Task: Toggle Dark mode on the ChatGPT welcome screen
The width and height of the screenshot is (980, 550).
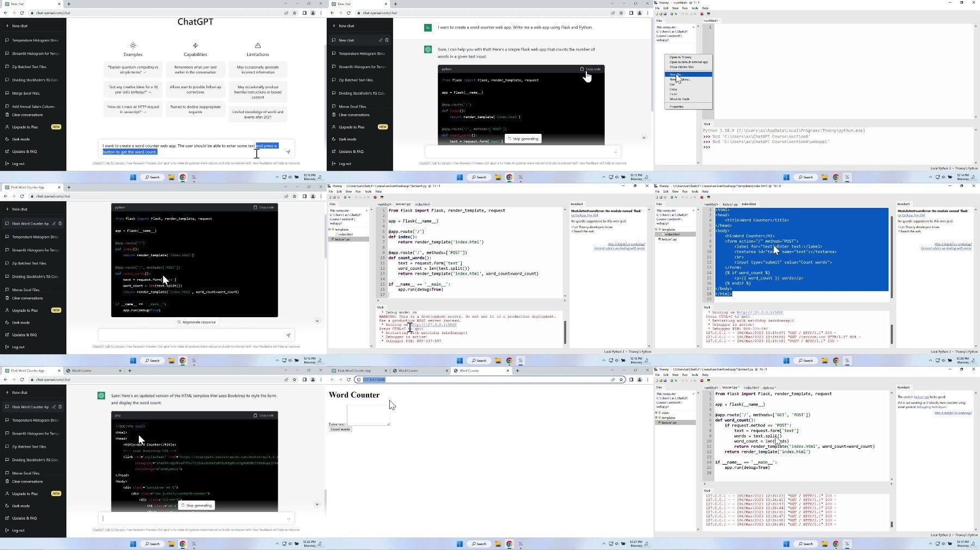Action: [x=21, y=139]
